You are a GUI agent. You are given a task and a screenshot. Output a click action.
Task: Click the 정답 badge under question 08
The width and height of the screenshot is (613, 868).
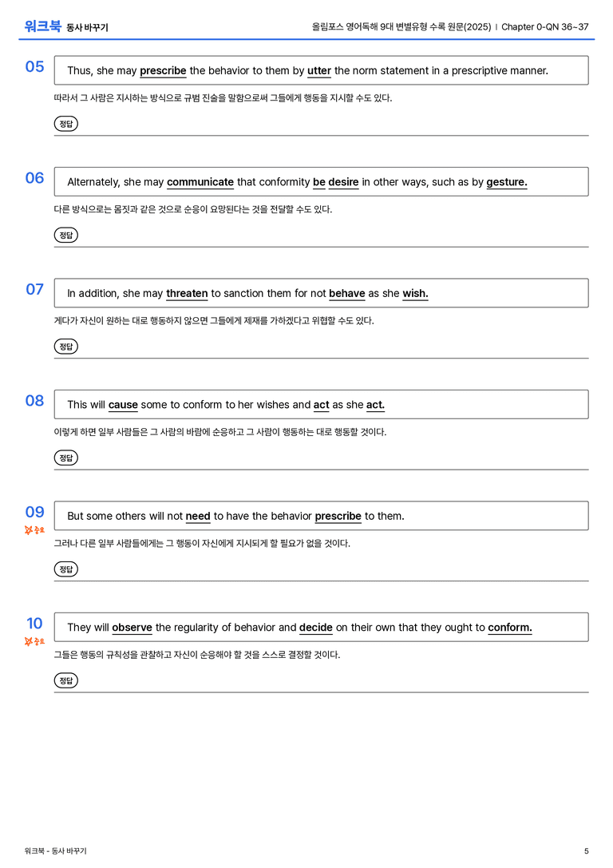click(x=65, y=458)
